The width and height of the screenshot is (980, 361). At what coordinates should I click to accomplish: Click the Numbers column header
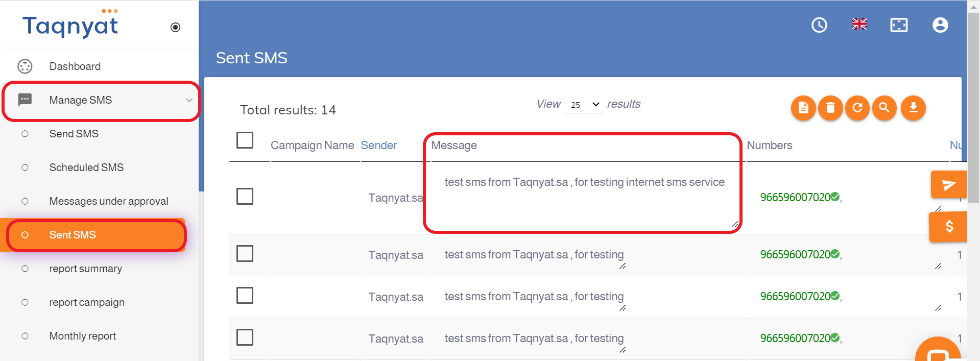tap(770, 146)
